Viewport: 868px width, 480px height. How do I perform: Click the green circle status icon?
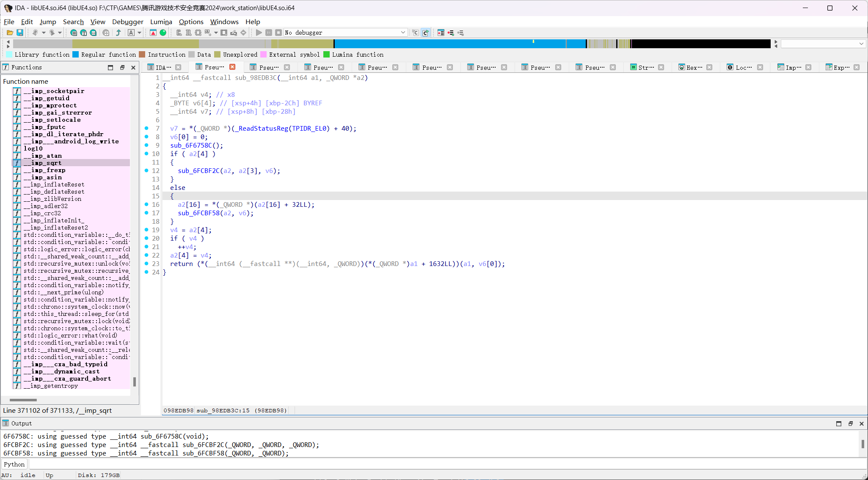click(x=163, y=33)
